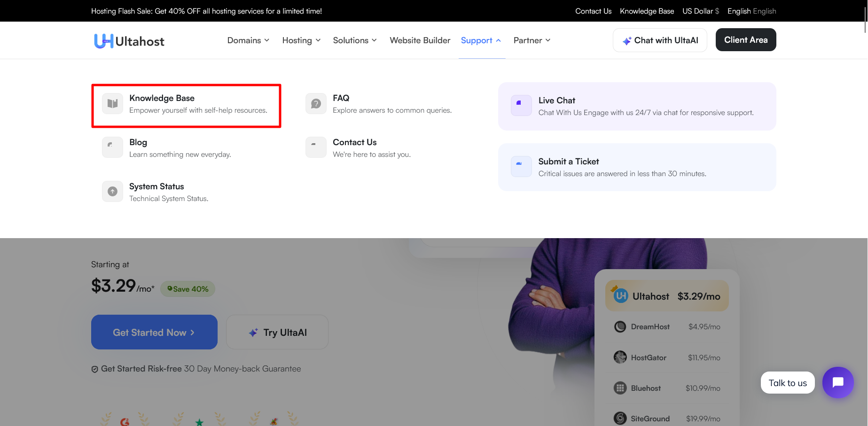Select Contact Us from Support menu

coord(359,147)
